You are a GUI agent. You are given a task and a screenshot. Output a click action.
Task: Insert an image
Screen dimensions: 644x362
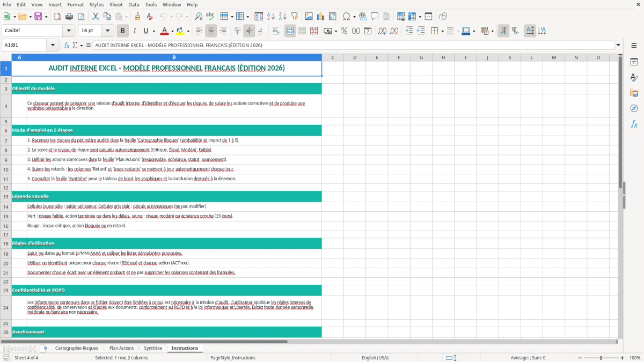point(309,17)
